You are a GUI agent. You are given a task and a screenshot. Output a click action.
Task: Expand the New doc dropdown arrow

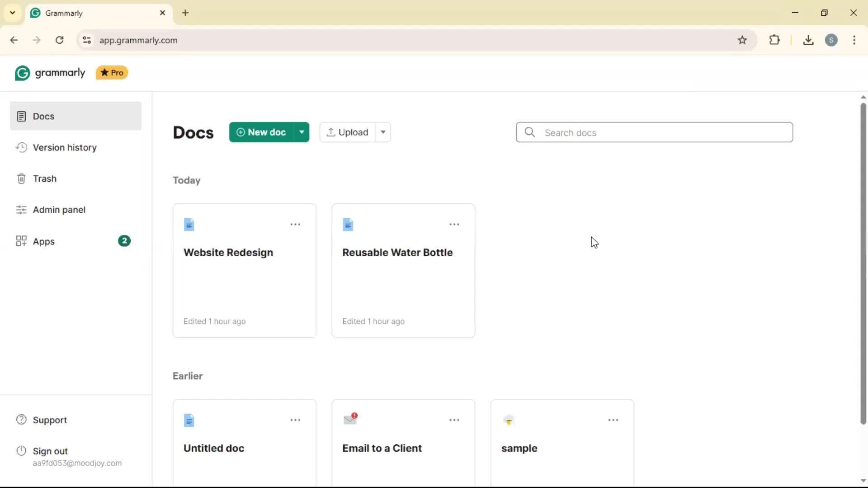pyautogui.click(x=302, y=132)
